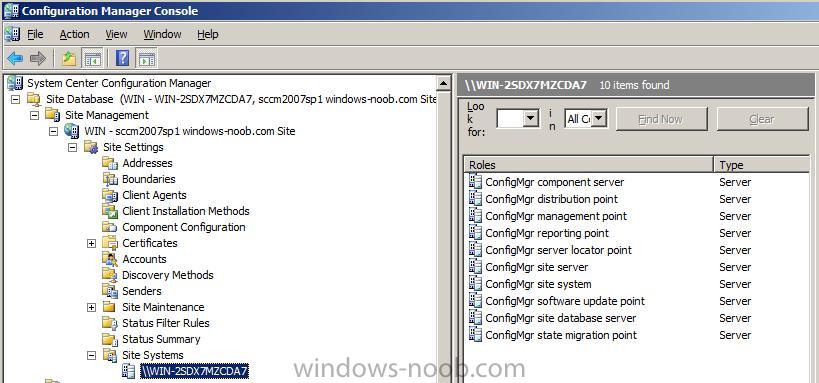The image size is (819, 383).
Task: Click the Clear button
Action: click(762, 119)
